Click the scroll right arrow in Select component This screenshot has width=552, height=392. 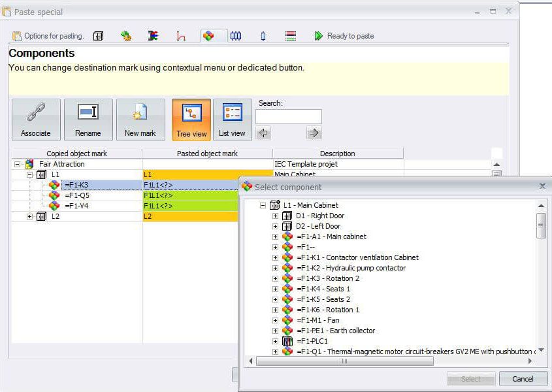coord(530,361)
